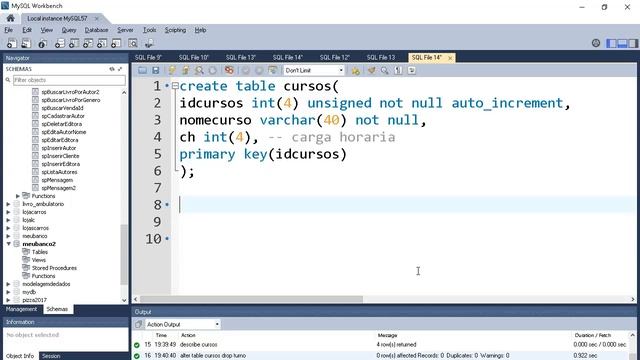Toggle autocommit mode
640x360 pixels.
[273, 70]
